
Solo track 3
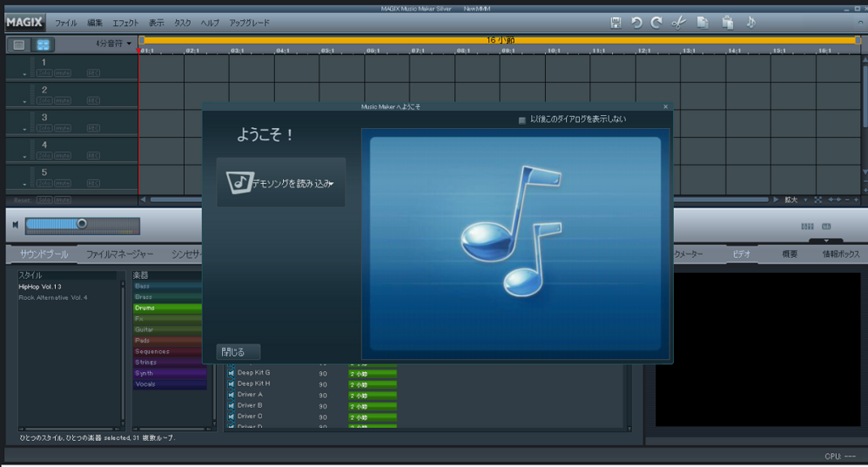[x=44, y=128]
